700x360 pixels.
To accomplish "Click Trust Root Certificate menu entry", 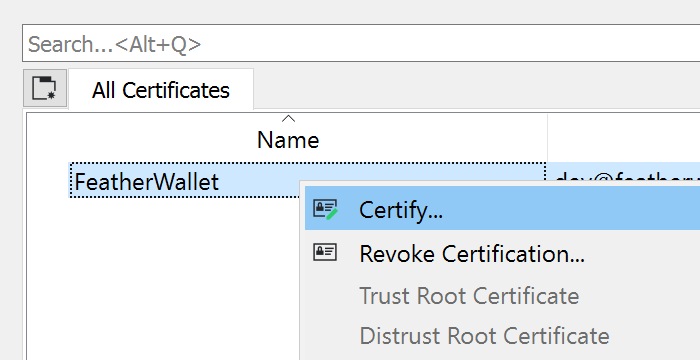I will [x=502, y=296].
